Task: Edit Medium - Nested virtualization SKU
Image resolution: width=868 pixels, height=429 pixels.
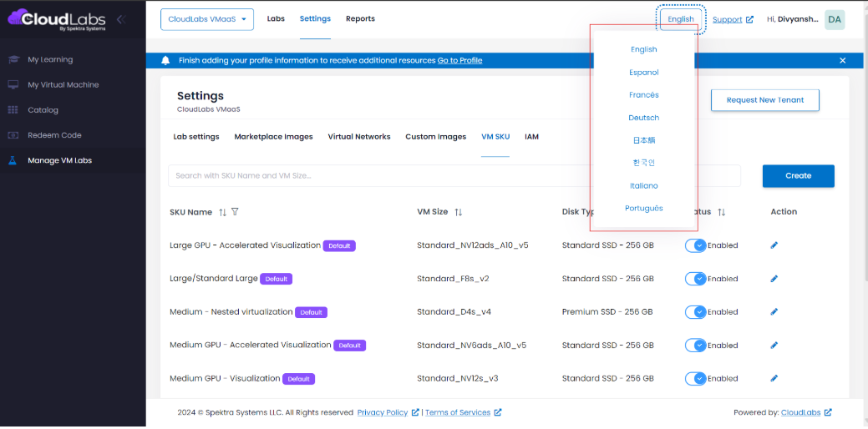Action: point(774,312)
